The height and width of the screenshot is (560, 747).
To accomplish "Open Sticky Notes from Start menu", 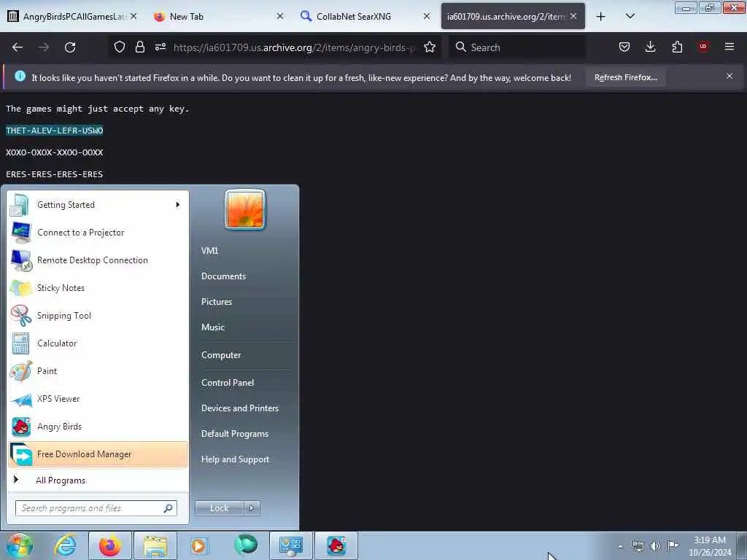I will (x=98, y=287).
